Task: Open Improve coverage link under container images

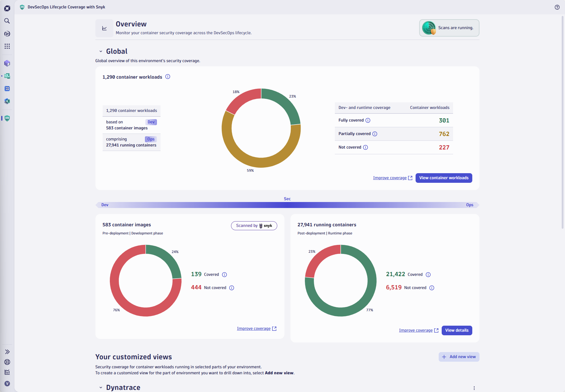Action: click(x=257, y=329)
